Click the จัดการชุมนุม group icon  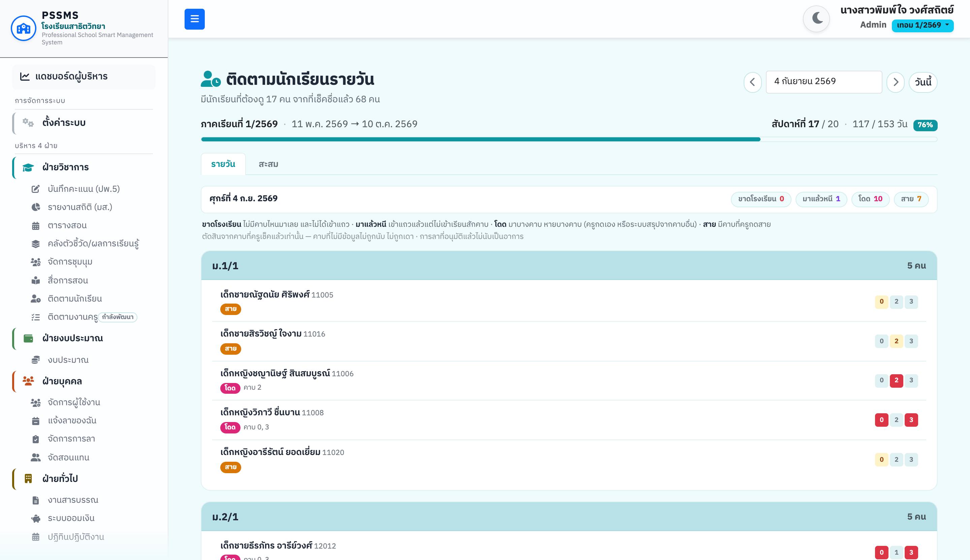[x=35, y=262]
